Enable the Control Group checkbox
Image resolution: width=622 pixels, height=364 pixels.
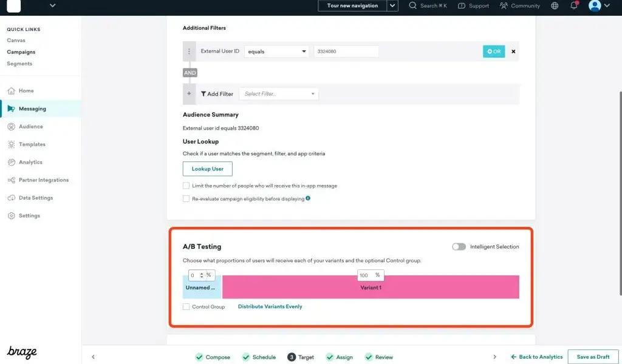click(x=186, y=307)
